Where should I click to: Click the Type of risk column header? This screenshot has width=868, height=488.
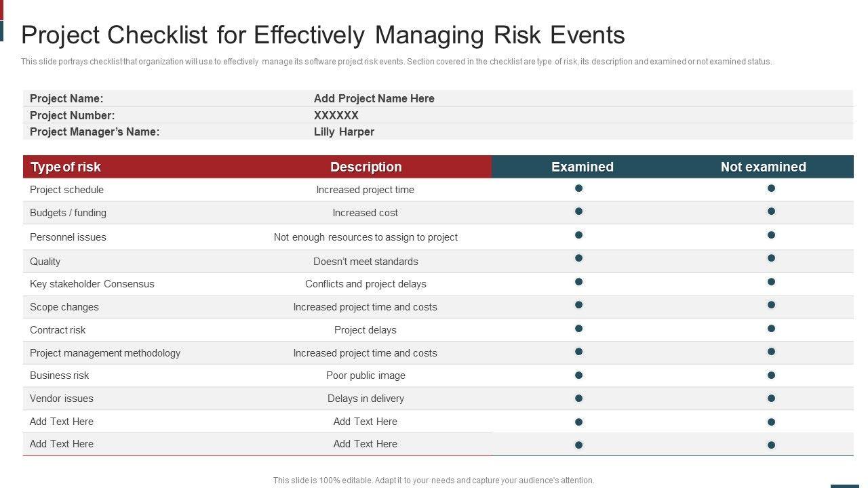point(66,167)
